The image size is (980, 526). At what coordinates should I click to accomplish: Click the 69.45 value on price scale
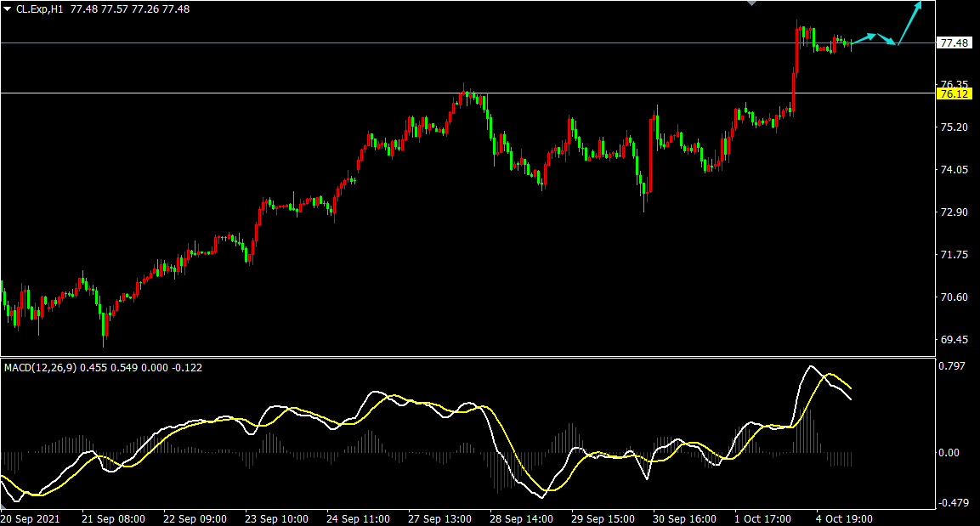[x=954, y=339]
